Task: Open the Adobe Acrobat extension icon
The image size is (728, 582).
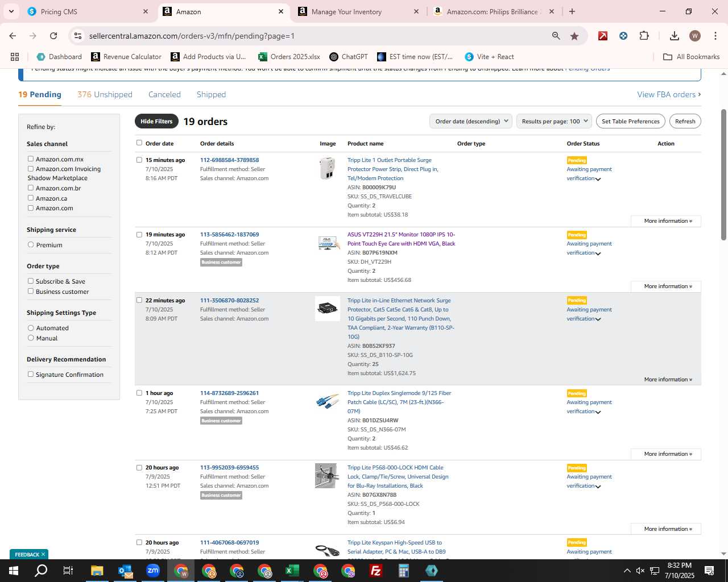Action: [603, 36]
